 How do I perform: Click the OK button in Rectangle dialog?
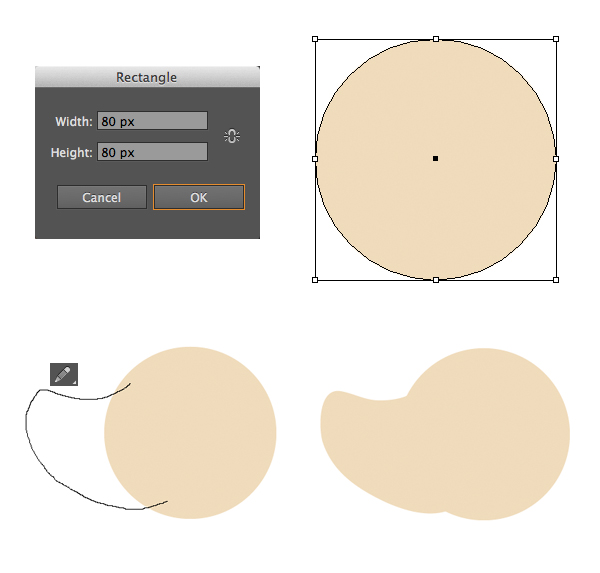[199, 197]
